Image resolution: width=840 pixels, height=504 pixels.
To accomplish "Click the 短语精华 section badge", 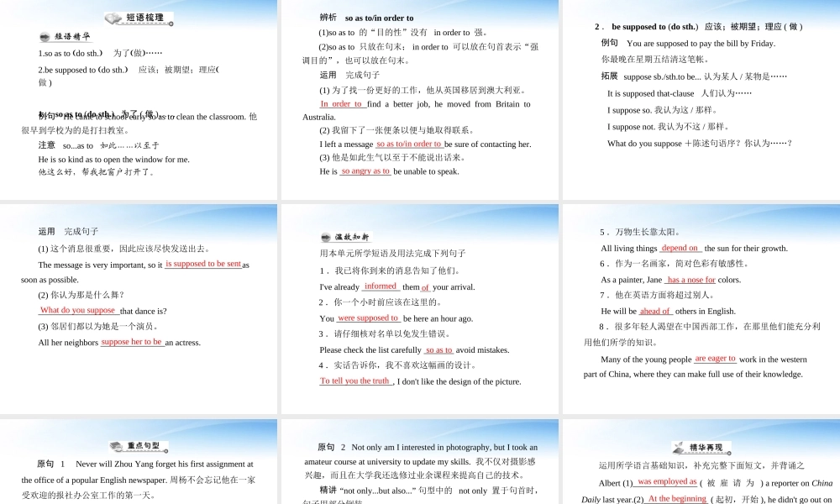I will 66,36.
